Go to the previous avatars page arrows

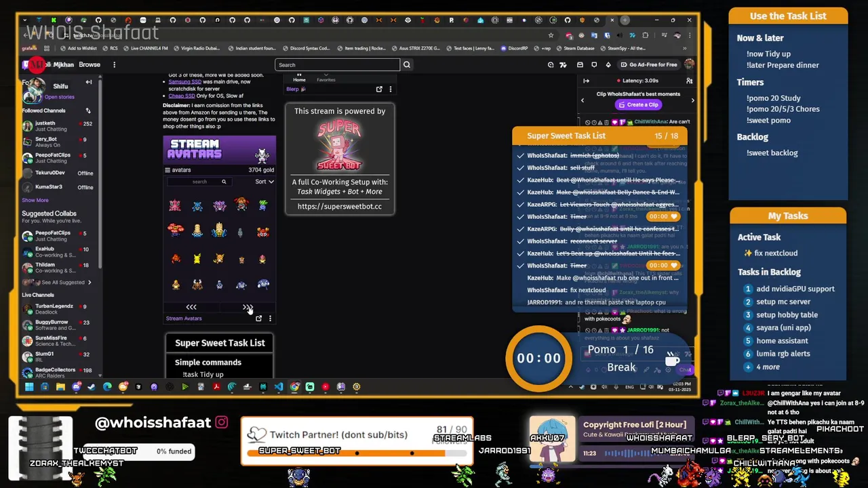click(x=191, y=307)
